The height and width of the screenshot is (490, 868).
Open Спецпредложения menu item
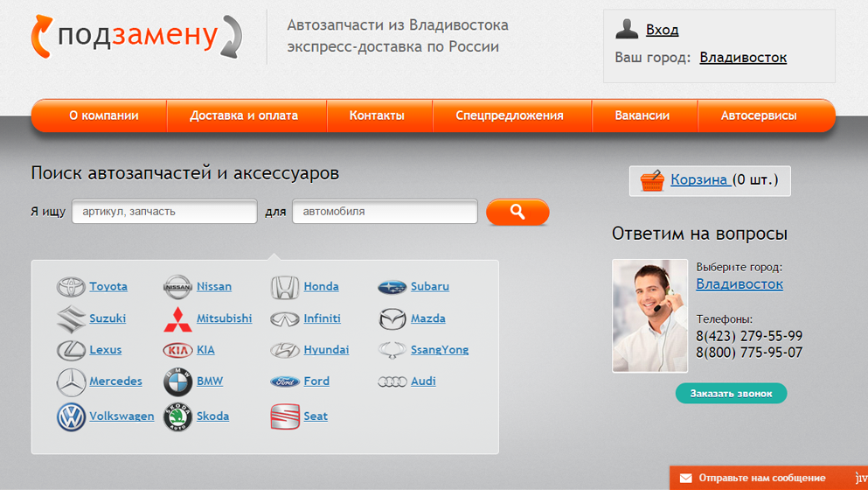[510, 115]
